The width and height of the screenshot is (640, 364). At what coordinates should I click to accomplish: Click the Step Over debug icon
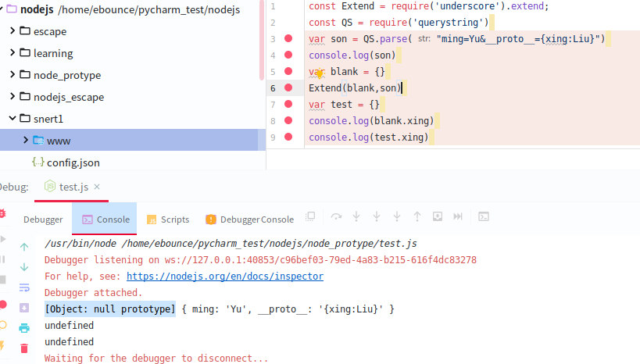click(x=337, y=217)
